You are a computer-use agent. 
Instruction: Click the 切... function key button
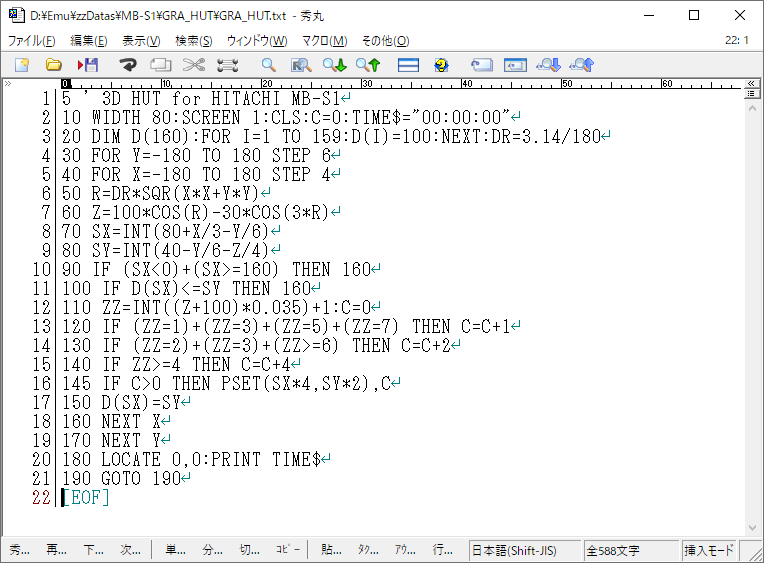coord(249,550)
